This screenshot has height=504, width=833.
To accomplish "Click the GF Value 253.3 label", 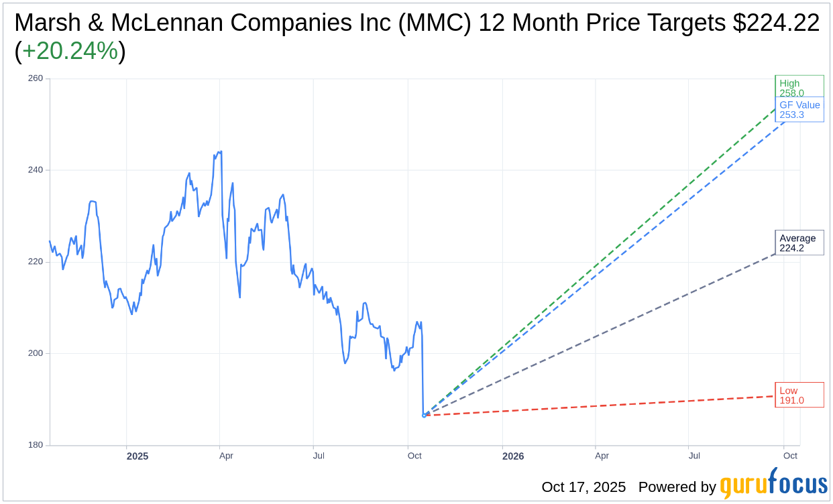I will (x=799, y=109).
